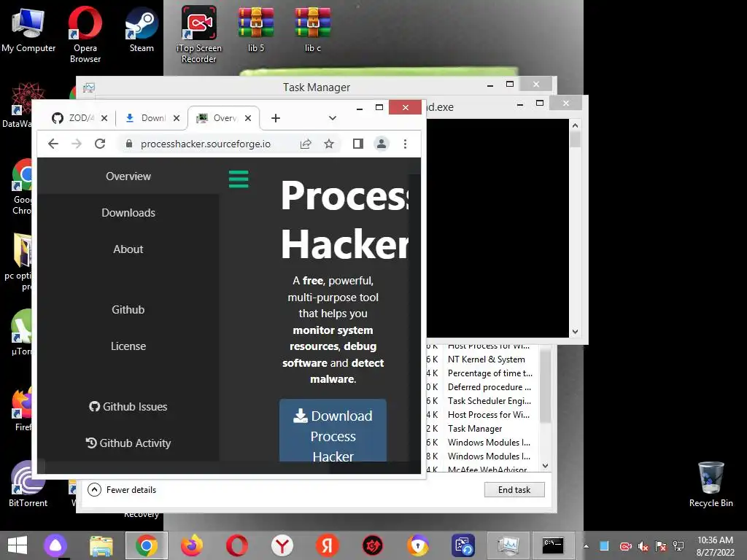The width and height of the screenshot is (747, 560).
Task: Open the Windows Start button
Action: click(x=18, y=545)
